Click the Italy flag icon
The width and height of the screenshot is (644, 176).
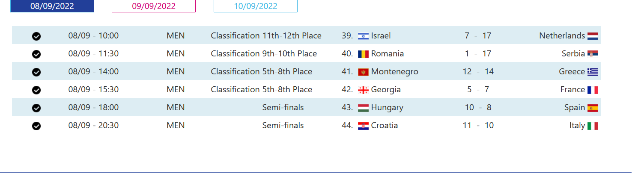tap(593, 126)
